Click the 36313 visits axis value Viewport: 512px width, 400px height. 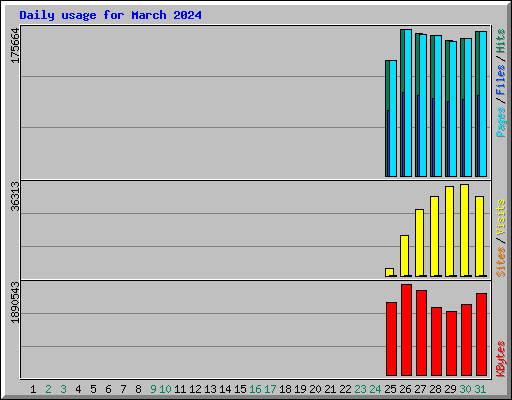(15, 196)
